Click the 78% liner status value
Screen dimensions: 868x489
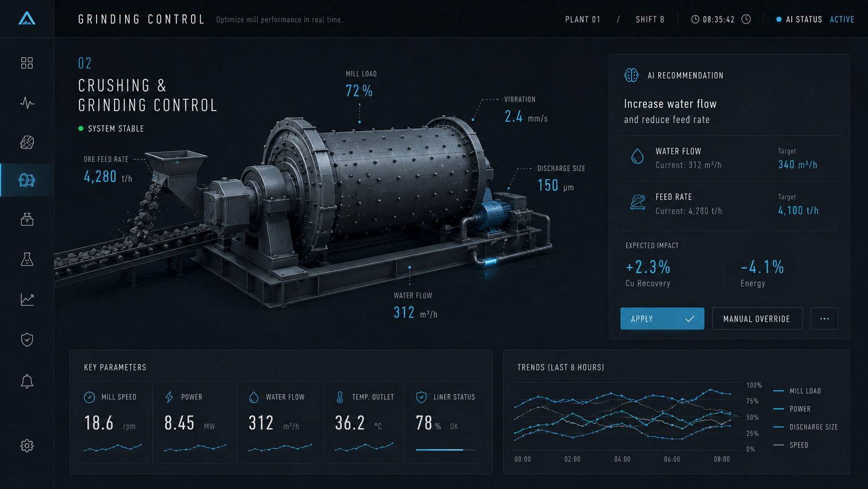point(428,423)
